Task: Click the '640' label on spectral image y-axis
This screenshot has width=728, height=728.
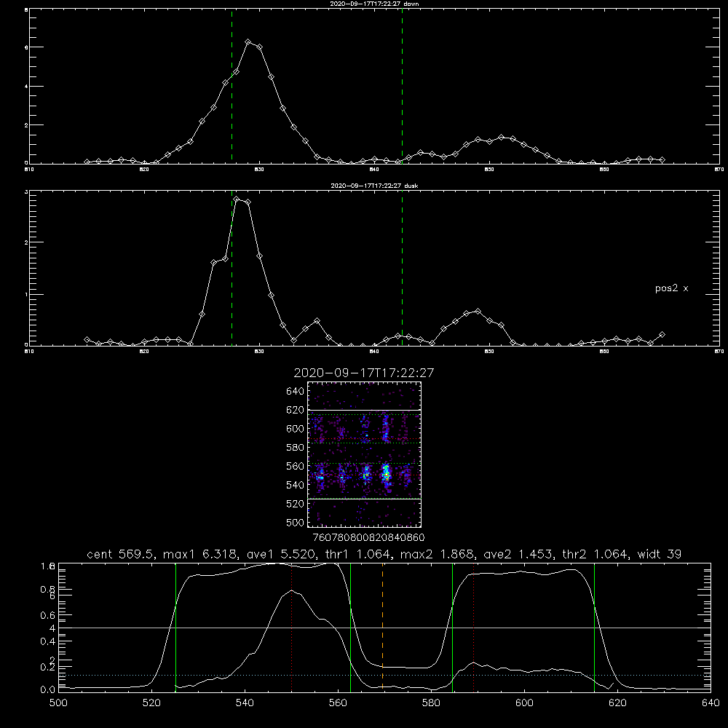Action: pyautogui.click(x=296, y=392)
